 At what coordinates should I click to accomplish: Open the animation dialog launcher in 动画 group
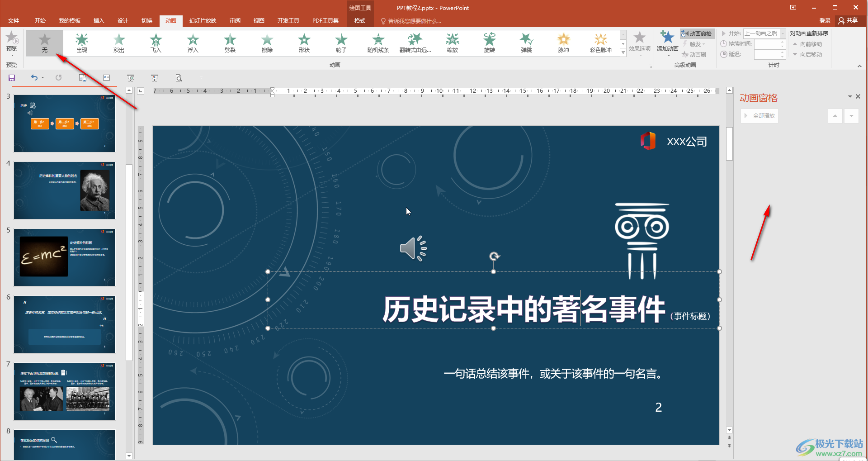coord(650,66)
